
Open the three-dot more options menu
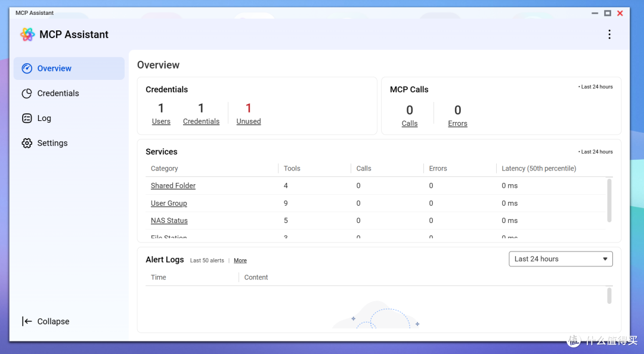(609, 35)
